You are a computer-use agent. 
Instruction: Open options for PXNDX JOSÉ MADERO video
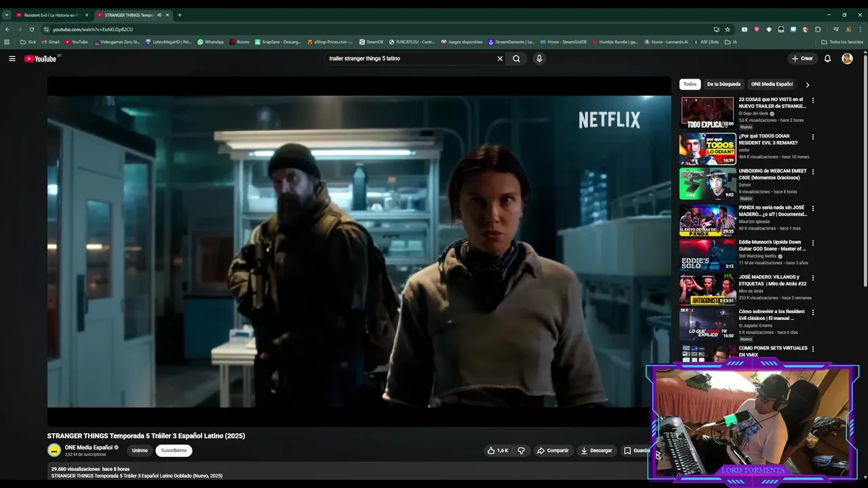click(x=813, y=208)
